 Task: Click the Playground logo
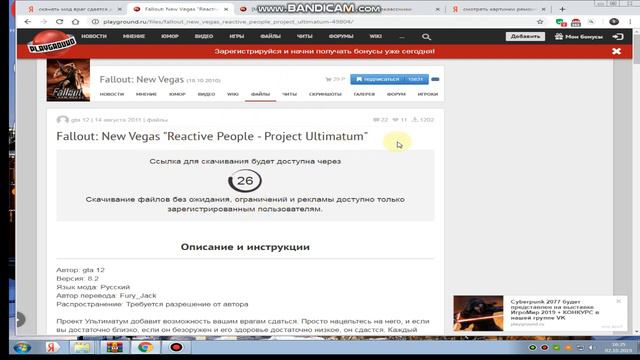click(x=52, y=43)
